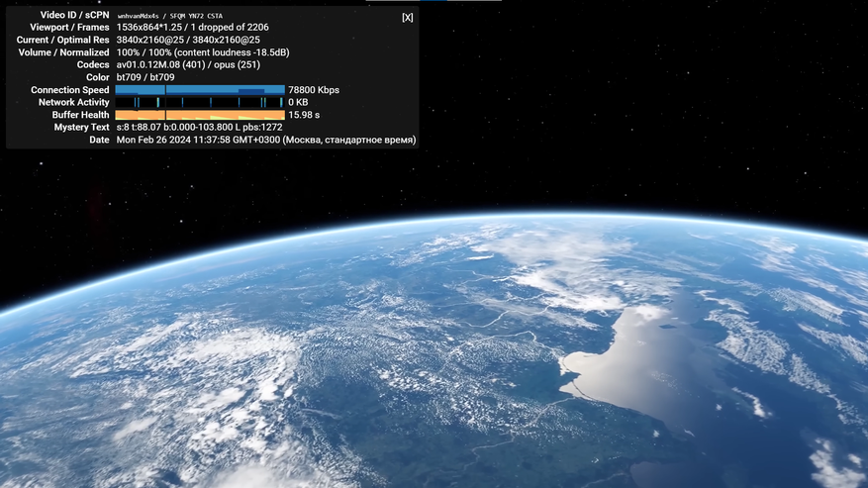The image size is (868, 488).
Task: Click the "Network Activity" label
Action: pyautogui.click(x=74, y=102)
